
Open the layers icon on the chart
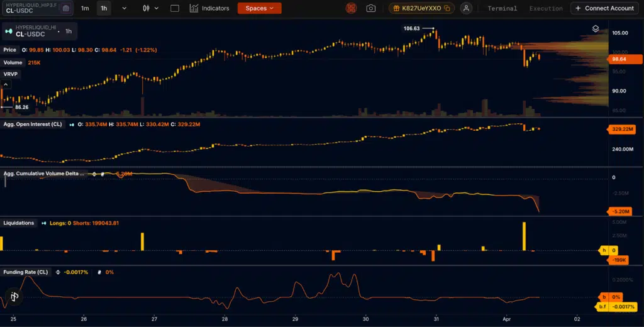[596, 29]
